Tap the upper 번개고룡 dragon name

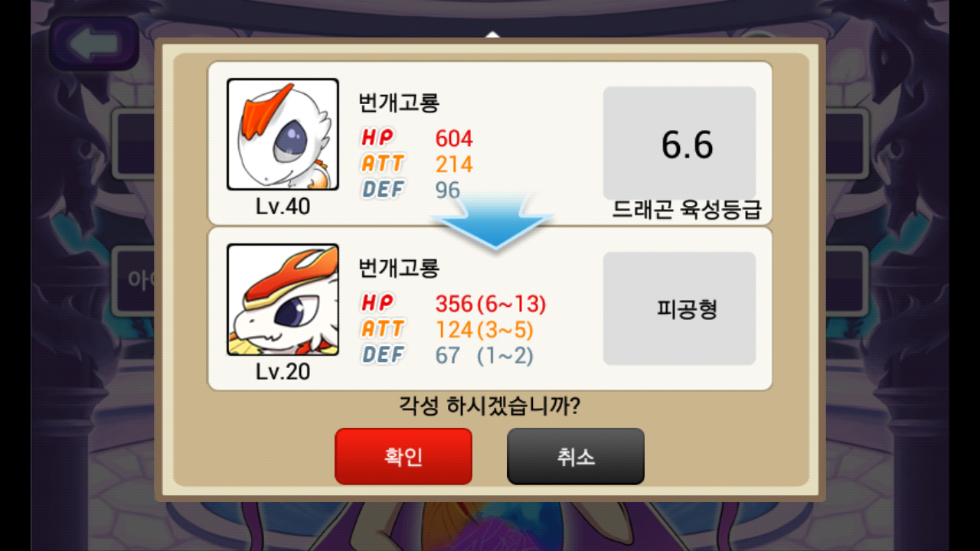click(x=399, y=102)
